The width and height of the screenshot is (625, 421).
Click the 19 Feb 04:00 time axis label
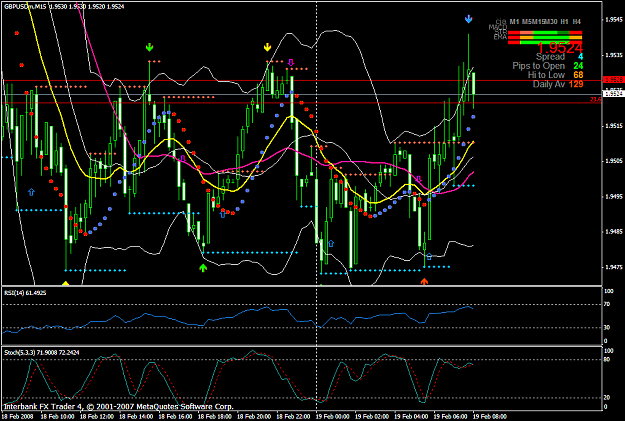[411, 417]
